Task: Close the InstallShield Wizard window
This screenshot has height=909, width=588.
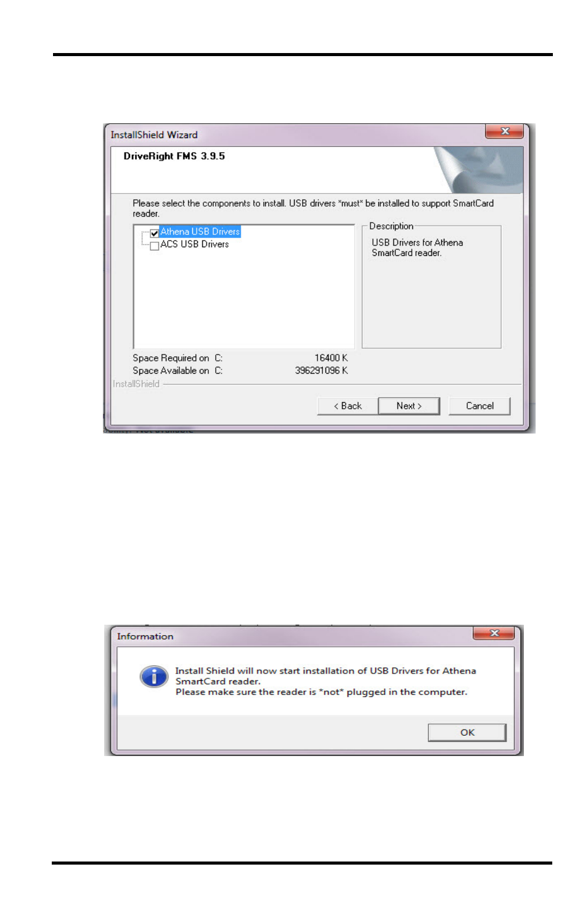Action: click(x=504, y=131)
